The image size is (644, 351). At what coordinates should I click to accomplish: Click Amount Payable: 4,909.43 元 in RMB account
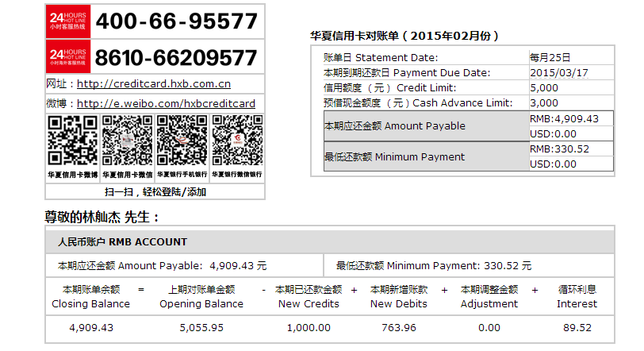click(163, 265)
